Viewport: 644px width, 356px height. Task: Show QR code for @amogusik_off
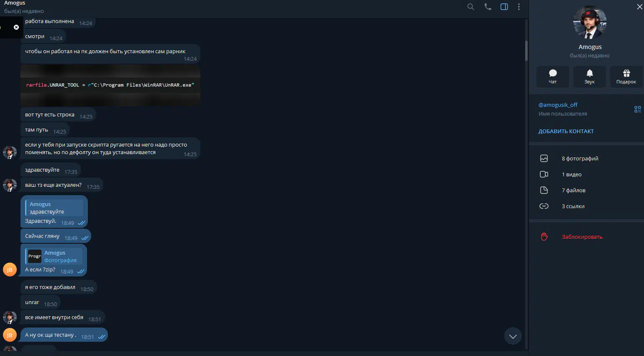(638, 109)
